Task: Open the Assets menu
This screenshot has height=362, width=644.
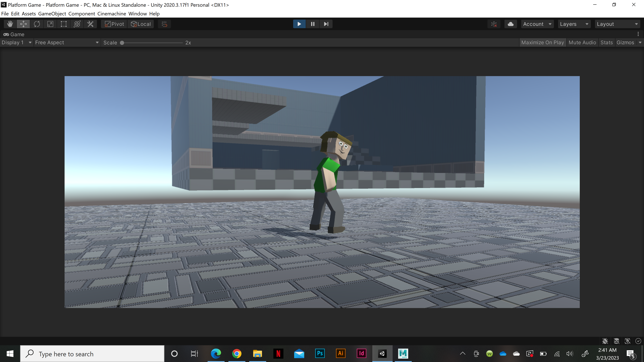Action: pos(29,14)
